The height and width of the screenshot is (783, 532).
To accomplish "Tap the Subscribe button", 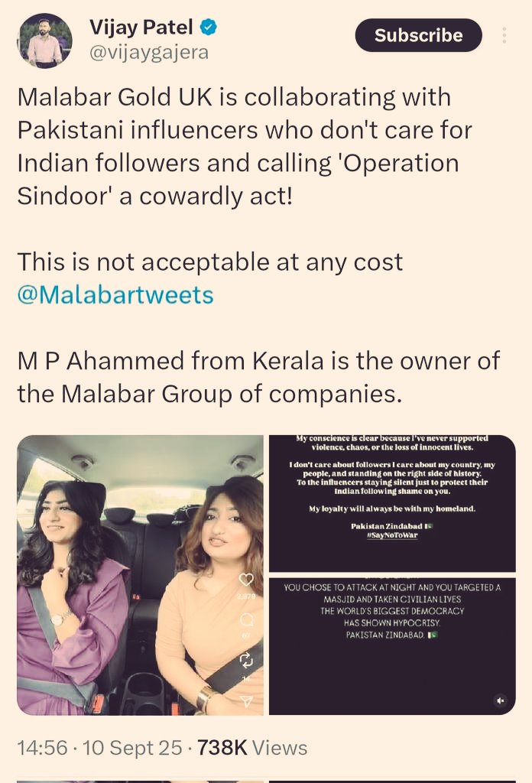I will tap(418, 35).
